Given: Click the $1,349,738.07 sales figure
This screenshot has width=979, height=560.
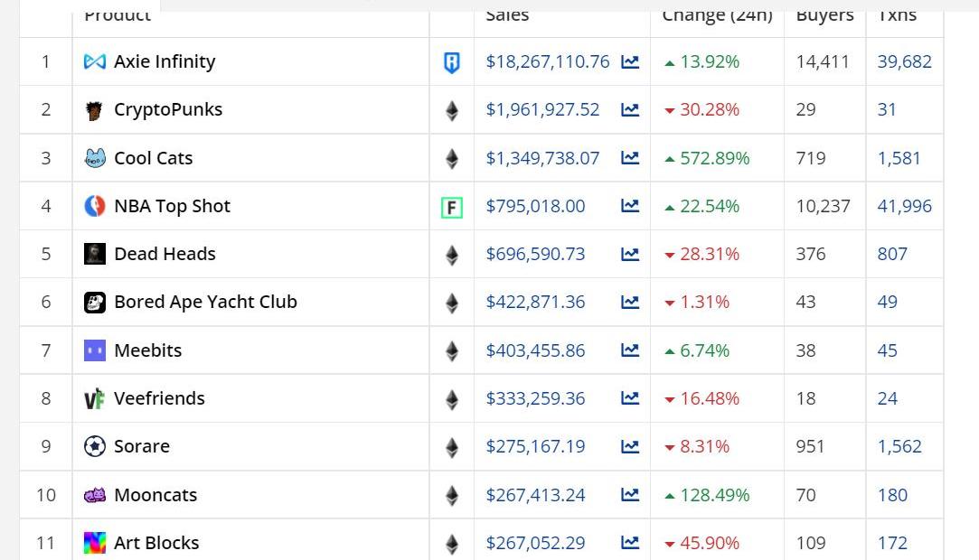Looking at the screenshot, I should 542,158.
